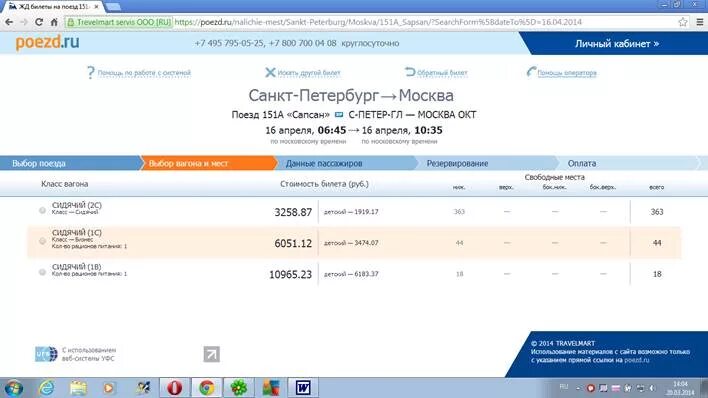This screenshot has height=398, width=708.
Task: Click price 3258.87
Action: coord(293,212)
